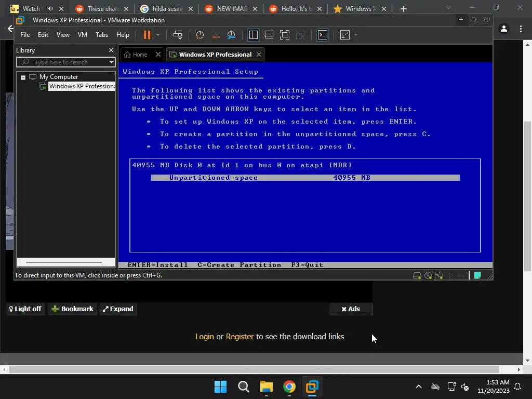Open the snapshot manager icon
Image resolution: width=532 pixels, height=399 pixels.
(x=231, y=35)
